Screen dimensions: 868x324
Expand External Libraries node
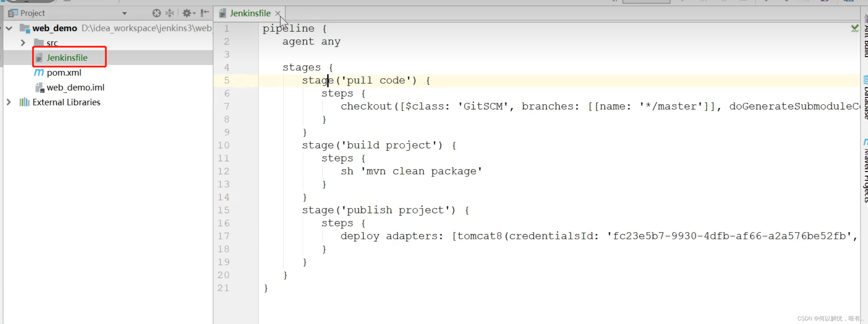[9, 102]
